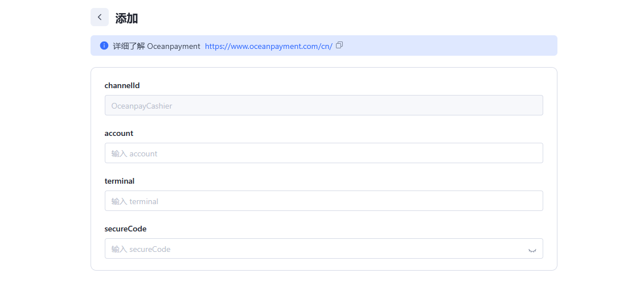Show the secureCode with eye icon
644x290 pixels.
532,250
